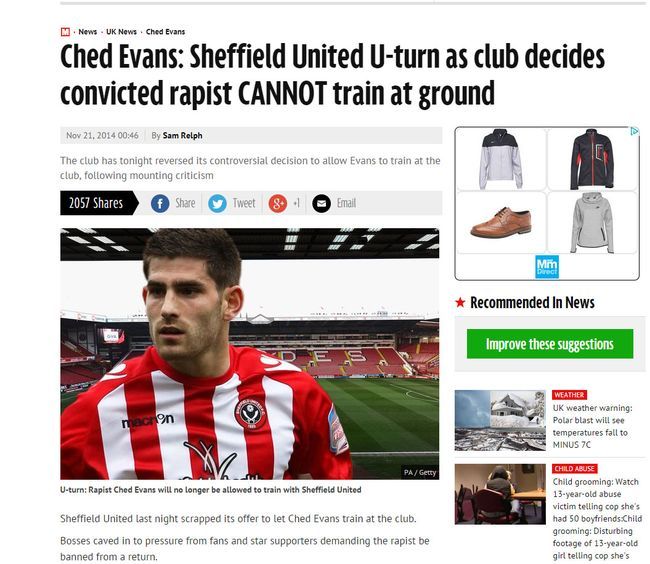650x564 pixels.
Task: Open the Ched Evans breadcrumb topic
Action: point(165,32)
